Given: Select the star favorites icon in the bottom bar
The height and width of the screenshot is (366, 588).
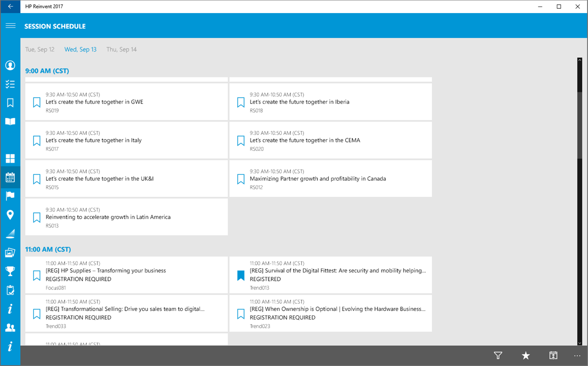Looking at the screenshot, I should coord(525,355).
